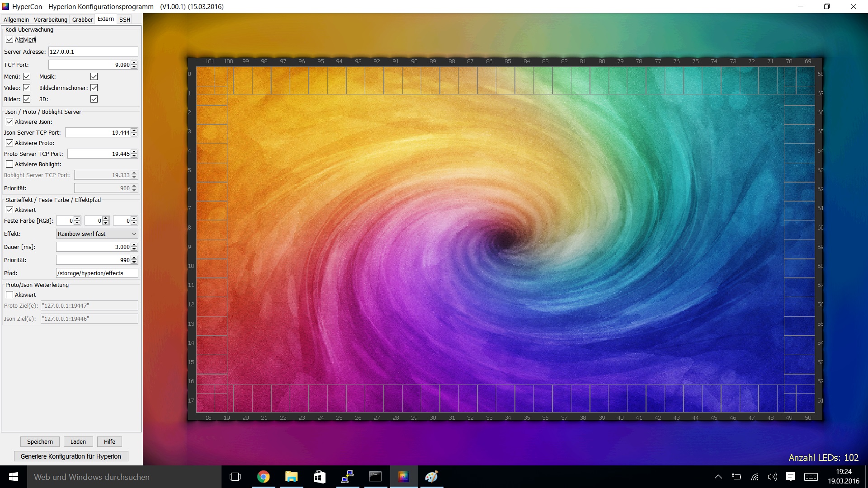Click the Speichern button
Screen dimensions: 868x488
pyautogui.click(x=40, y=442)
